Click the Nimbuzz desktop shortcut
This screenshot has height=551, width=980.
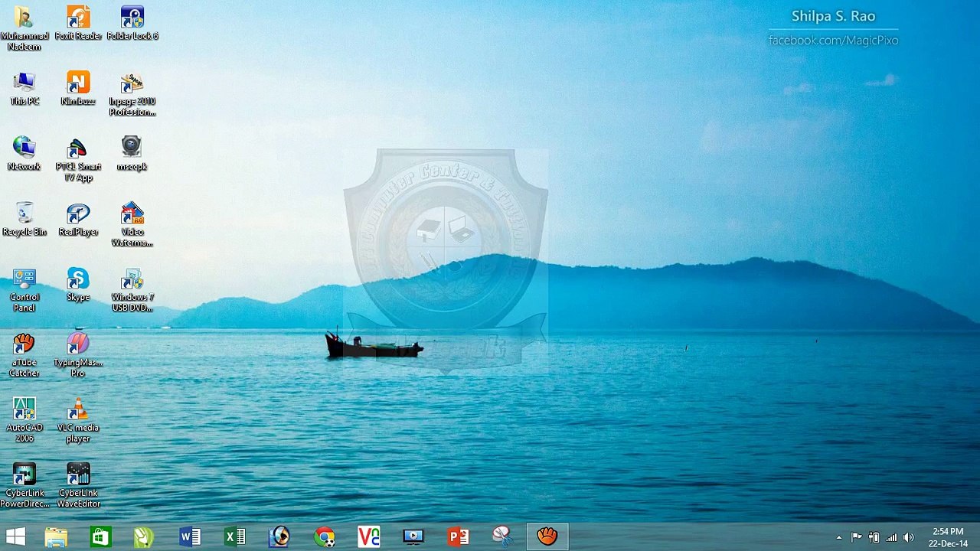pyautogui.click(x=78, y=89)
